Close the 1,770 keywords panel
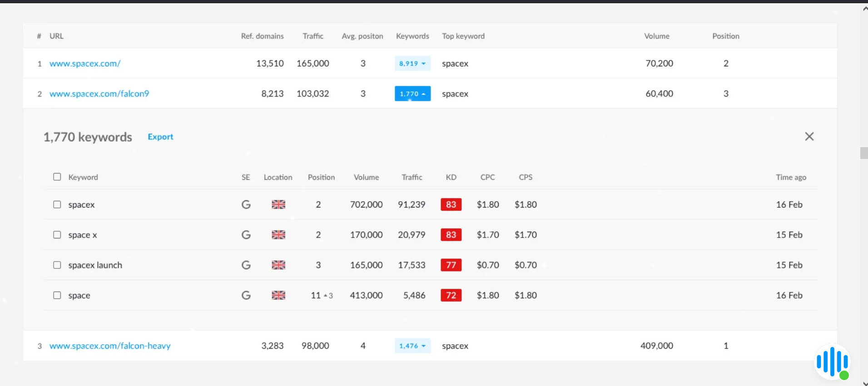 tap(809, 137)
